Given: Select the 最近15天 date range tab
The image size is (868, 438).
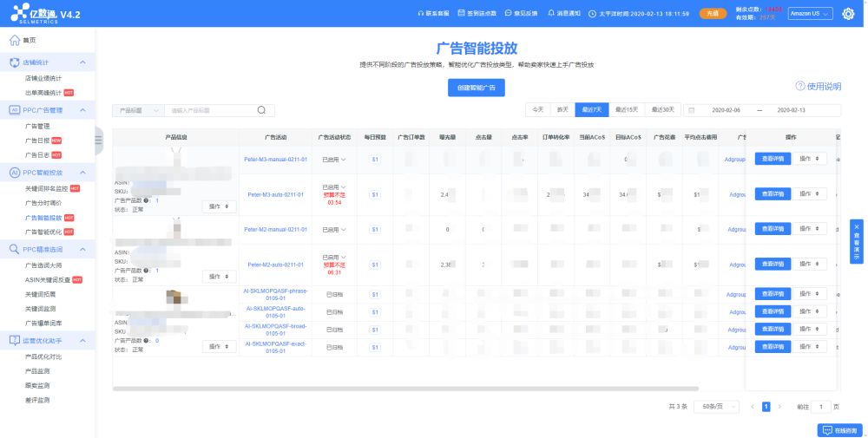Looking at the screenshot, I should (627, 109).
